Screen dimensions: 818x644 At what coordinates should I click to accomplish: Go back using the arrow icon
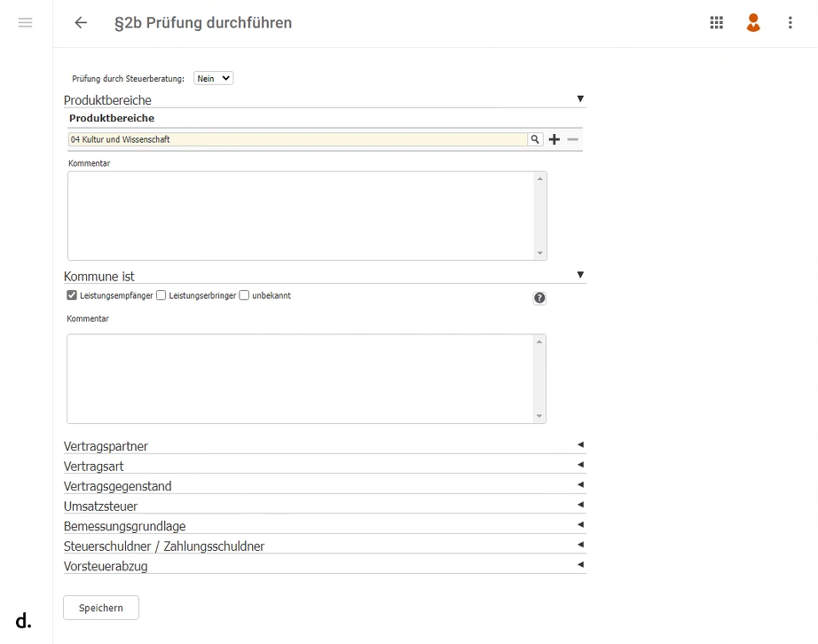click(81, 23)
